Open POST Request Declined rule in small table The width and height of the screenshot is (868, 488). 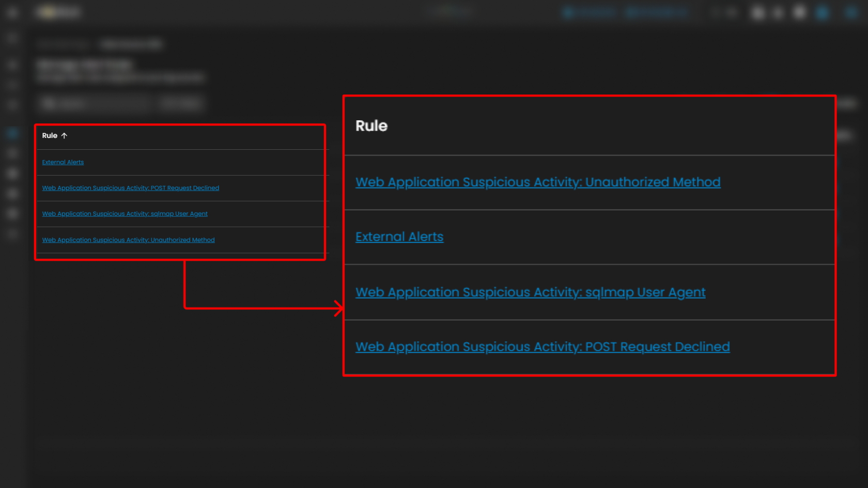[131, 188]
